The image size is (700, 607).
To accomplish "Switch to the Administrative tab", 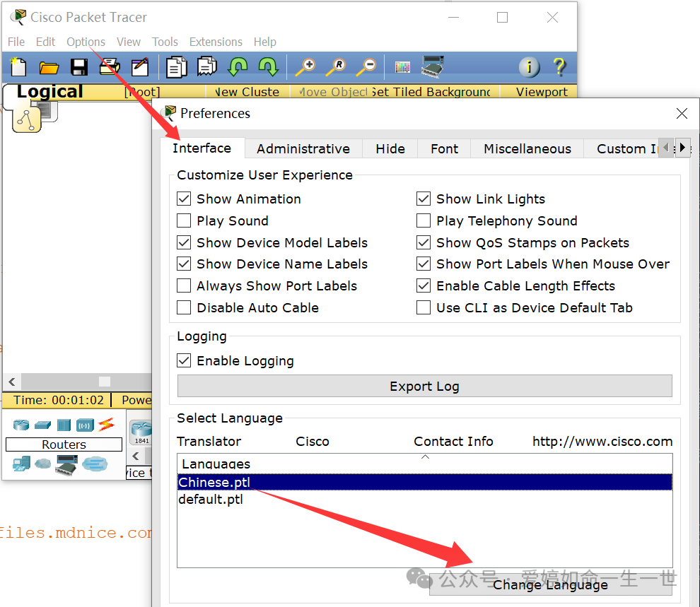I will [x=303, y=148].
